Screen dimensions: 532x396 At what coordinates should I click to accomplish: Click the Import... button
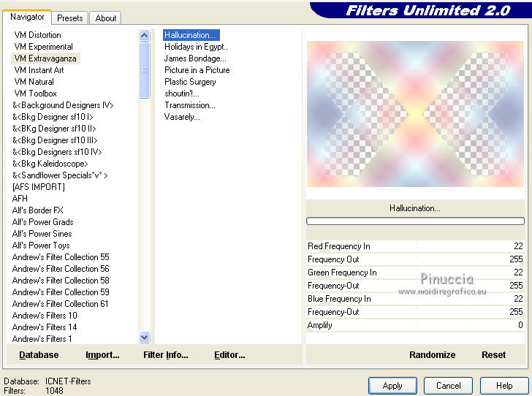pos(102,355)
